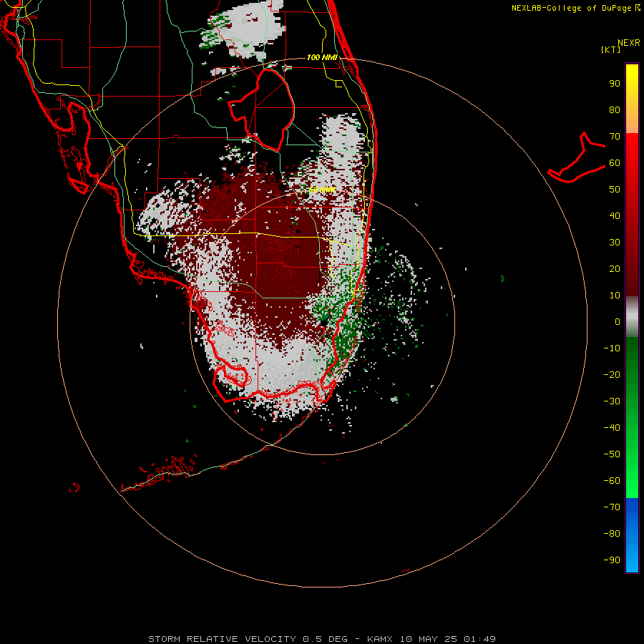Click the -50 scale label
The width and height of the screenshot is (644, 644).
coord(612,454)
